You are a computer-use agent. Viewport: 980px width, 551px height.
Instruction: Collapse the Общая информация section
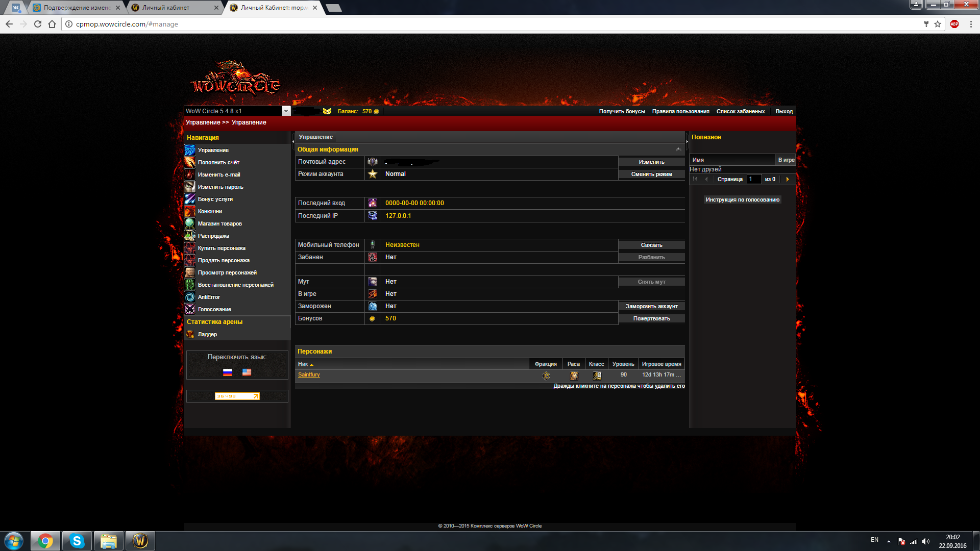point(678,149)
